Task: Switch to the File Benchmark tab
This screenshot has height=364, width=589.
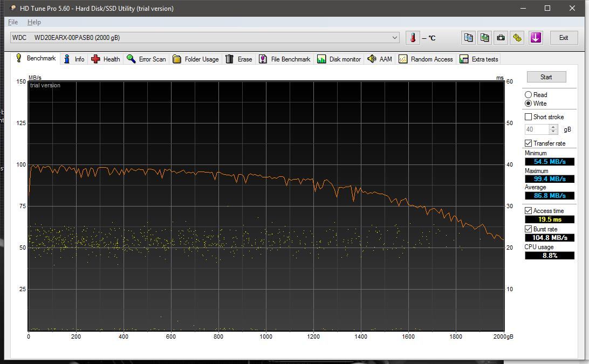Action: tap(285, 59)
